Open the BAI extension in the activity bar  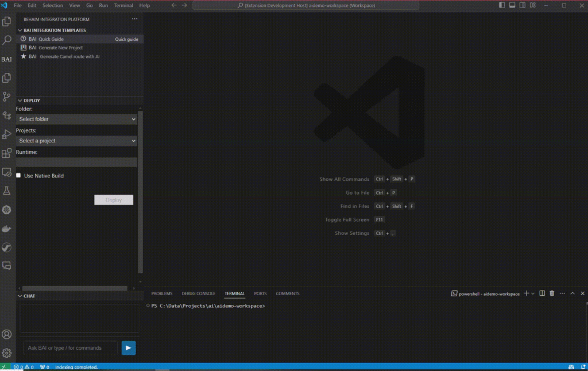6,59
